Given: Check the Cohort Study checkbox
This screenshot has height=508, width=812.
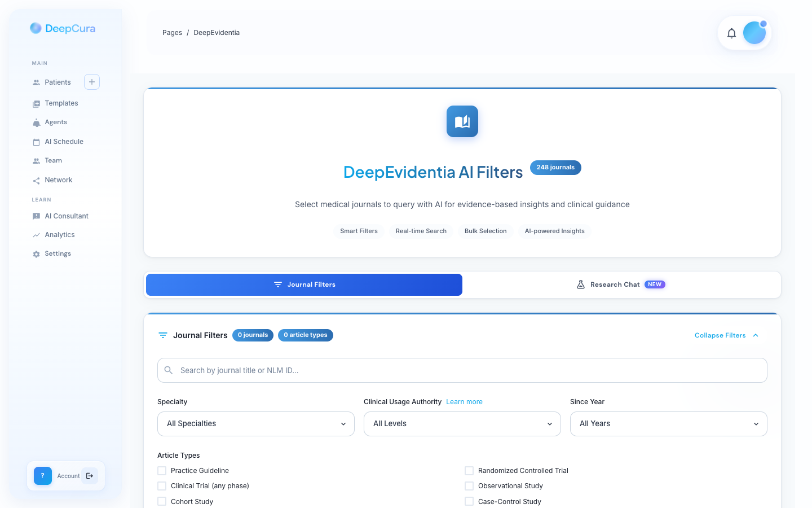Looking at the screenshot, I should tap(162, 501).
